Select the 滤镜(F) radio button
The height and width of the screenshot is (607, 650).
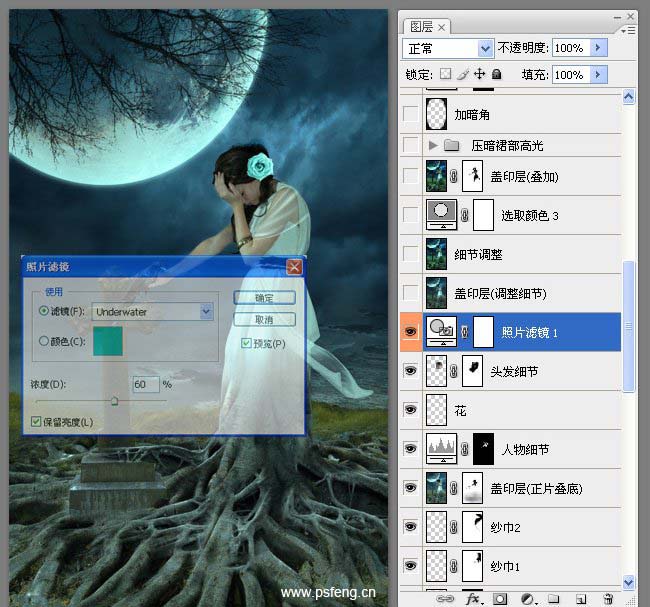[44, 311]
